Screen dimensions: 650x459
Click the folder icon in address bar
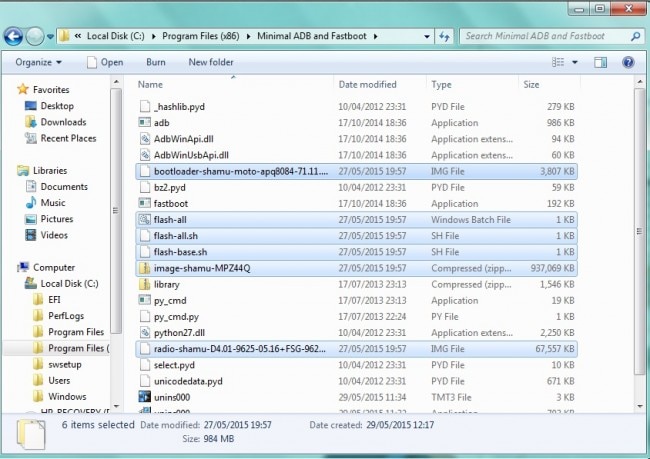(64, 36)
